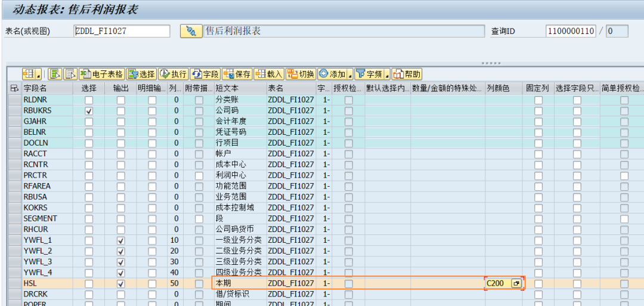
Task: Click the 固定列 column header
Action: [538, 88]
